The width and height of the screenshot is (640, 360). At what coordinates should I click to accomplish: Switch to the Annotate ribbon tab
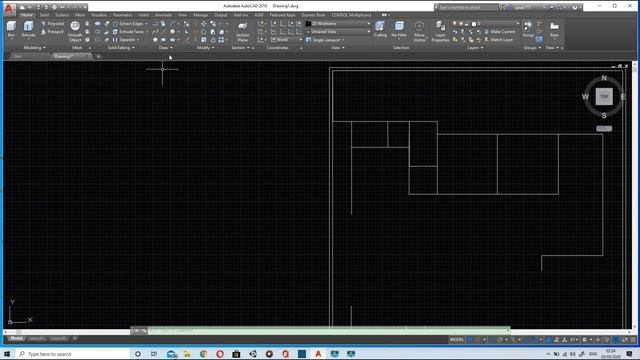tap(163, 15)
